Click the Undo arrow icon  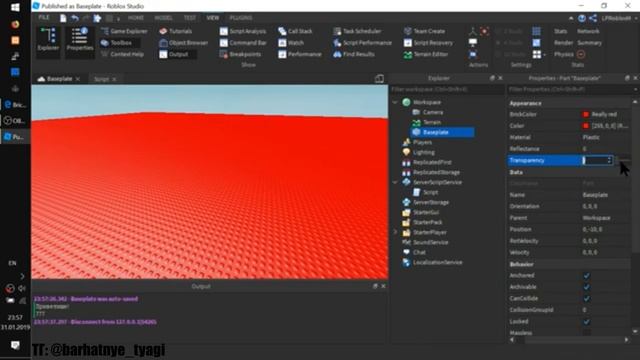tap(75, 18)
